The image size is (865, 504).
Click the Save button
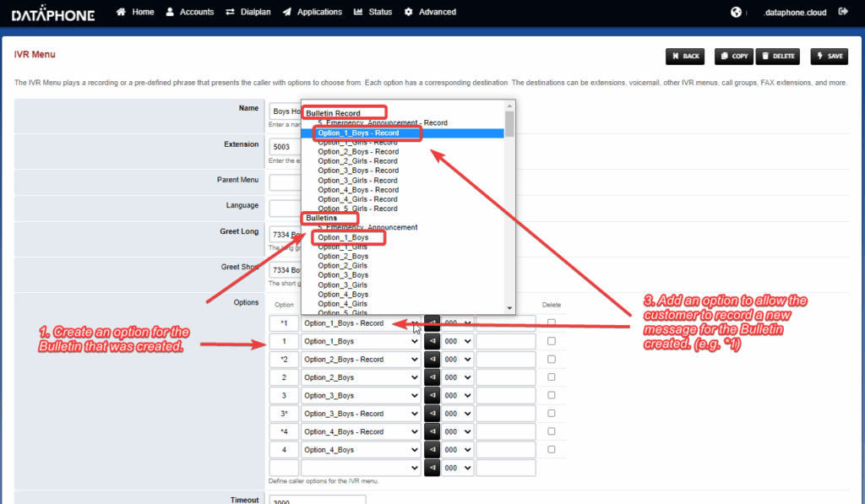pyautogui.click(x=829, y=57)
